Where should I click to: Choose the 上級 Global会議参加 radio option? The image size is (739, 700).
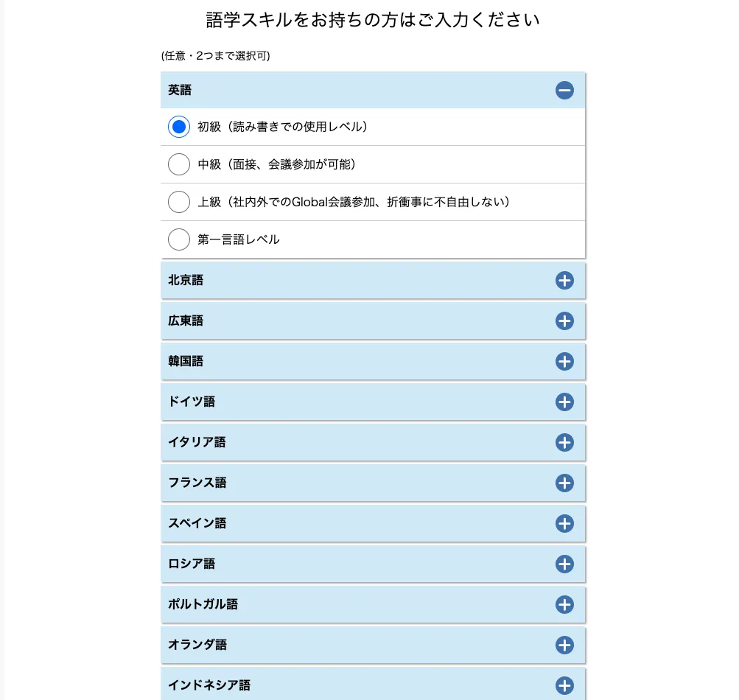click(x=178, y=202)
